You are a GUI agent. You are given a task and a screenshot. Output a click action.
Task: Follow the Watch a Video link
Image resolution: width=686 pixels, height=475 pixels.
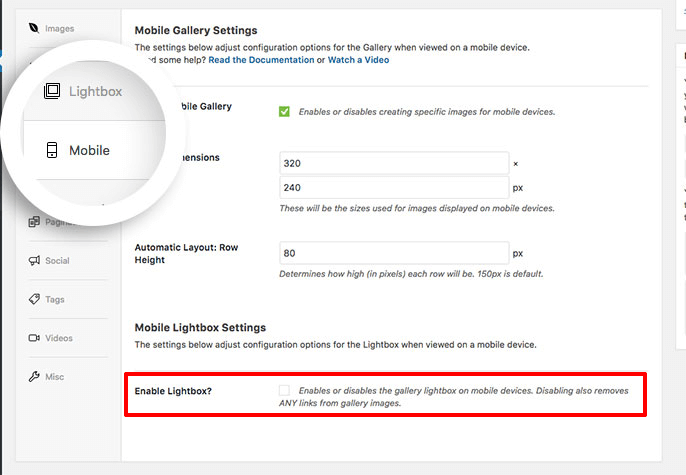click(x=358, y=60)
